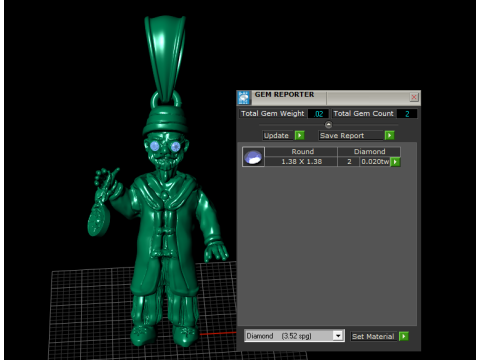The image size is (480, 360).
Task: Run Update with its green arrow
Action: (299, 135)
